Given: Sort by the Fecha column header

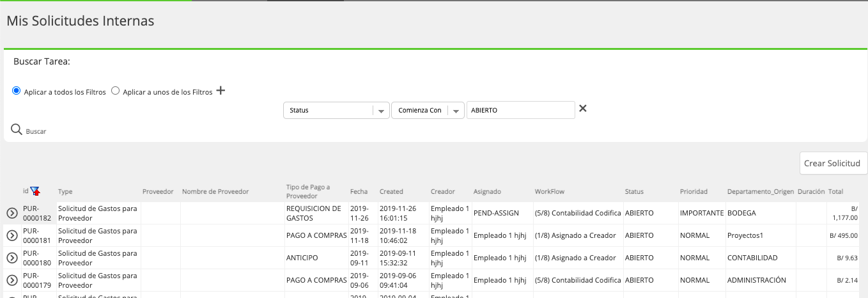Looking at the screenshot, I should click(359, 191).
